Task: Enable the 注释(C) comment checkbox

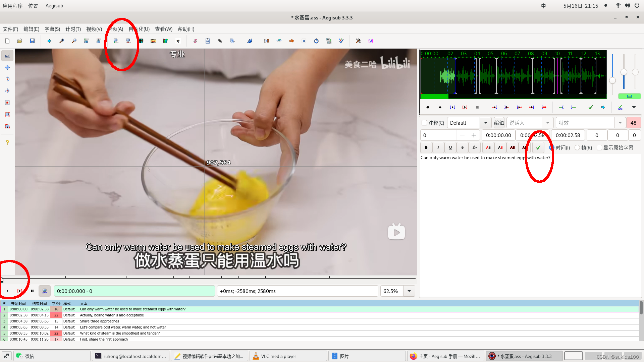Action: (425, 123)
